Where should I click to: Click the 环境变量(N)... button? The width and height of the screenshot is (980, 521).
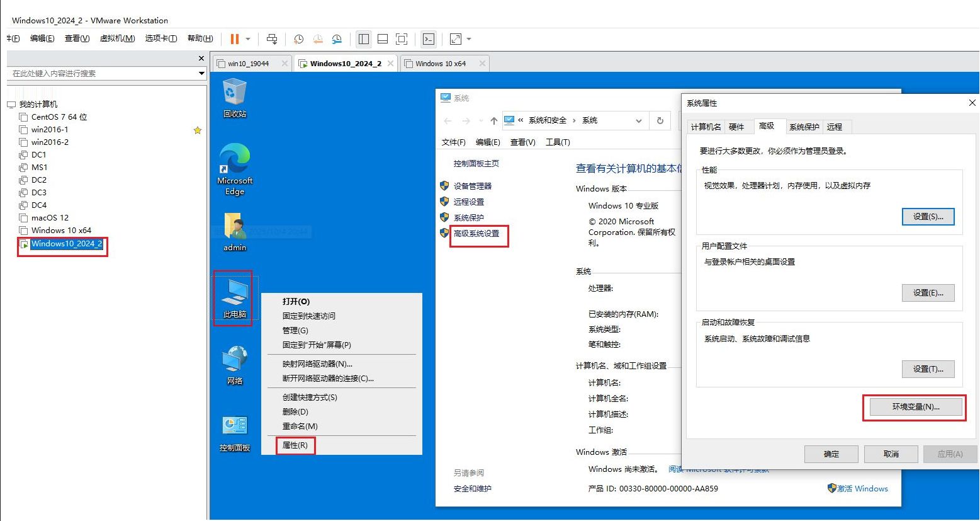click(915, 407)
